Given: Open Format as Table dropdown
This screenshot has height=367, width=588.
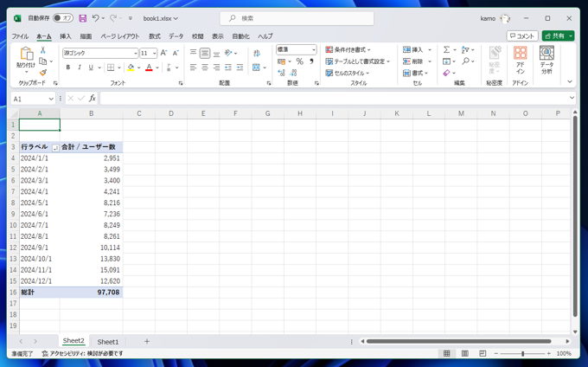Looking at the screenshot, I should coord(357,61).
